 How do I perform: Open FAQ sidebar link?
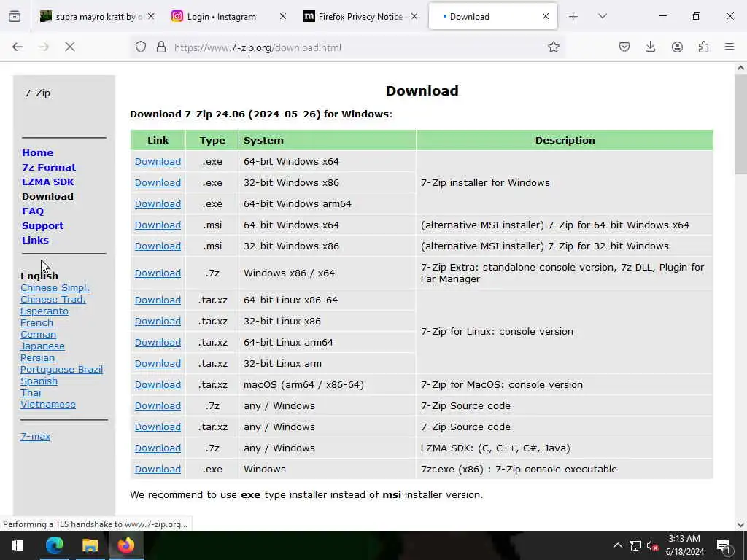tap(33, 211)
